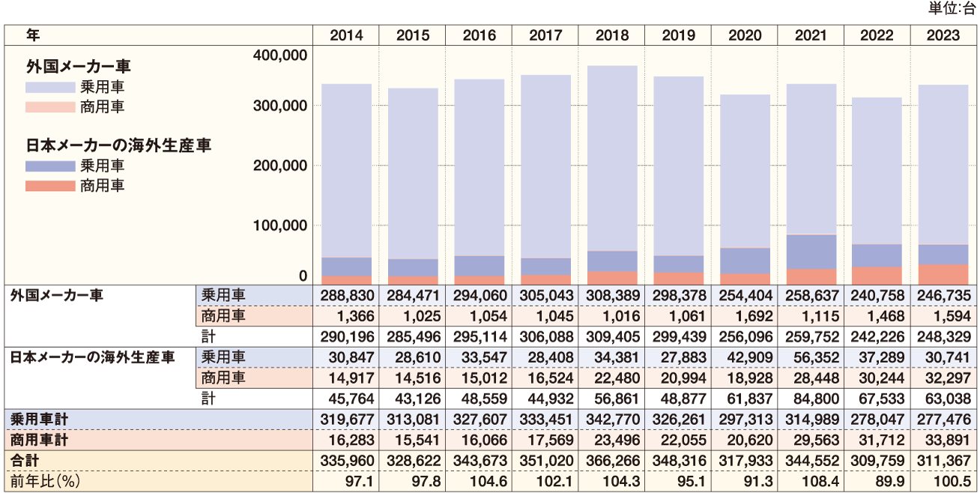This screenshot has width=980, height=493.
Task: Click the 外国メーカー車 row label in table
Action: click(56, 295)
